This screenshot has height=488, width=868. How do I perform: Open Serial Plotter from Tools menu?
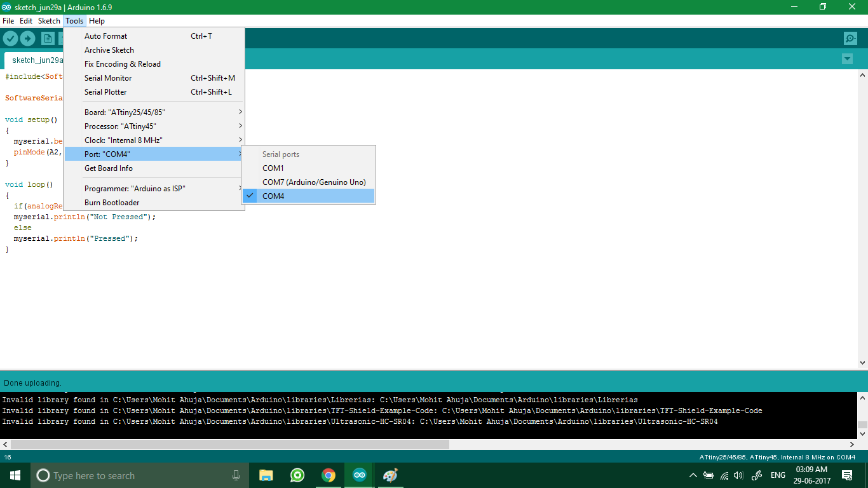[x=154, y=92]
